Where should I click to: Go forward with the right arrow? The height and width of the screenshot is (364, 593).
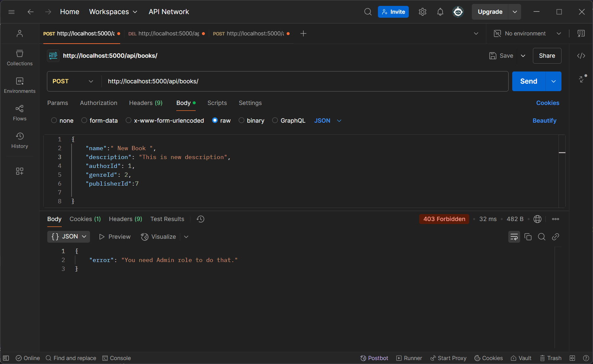[x=48, y=12]
